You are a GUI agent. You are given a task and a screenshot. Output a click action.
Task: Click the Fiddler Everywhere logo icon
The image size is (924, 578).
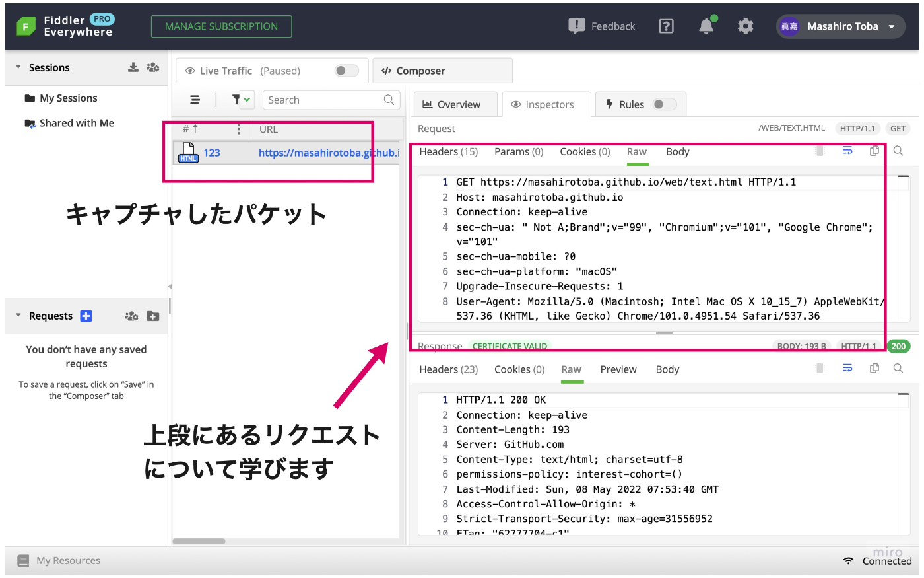26,26
